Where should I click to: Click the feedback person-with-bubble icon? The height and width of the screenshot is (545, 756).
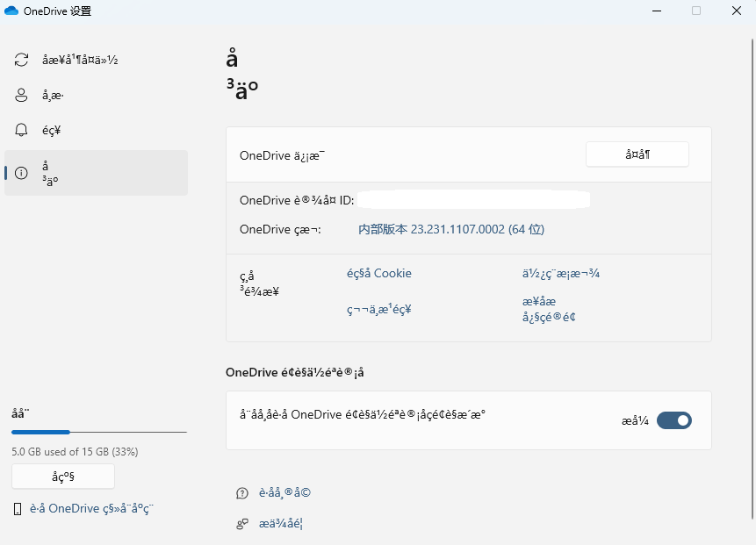pos(242,524)
